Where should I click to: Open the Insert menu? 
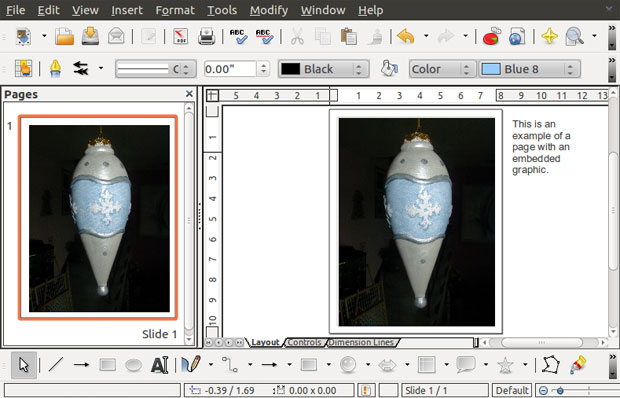[127, 10]
